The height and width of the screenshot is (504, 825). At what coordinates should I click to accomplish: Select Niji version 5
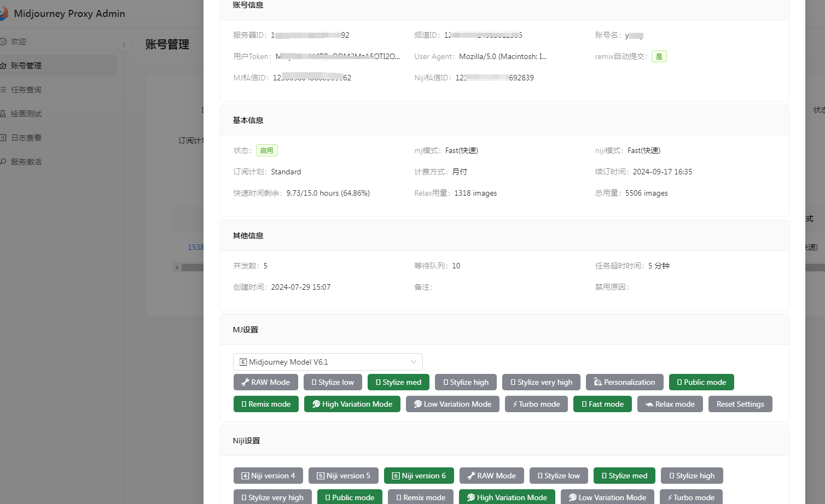pyautogui.click(x=344, y=476)
